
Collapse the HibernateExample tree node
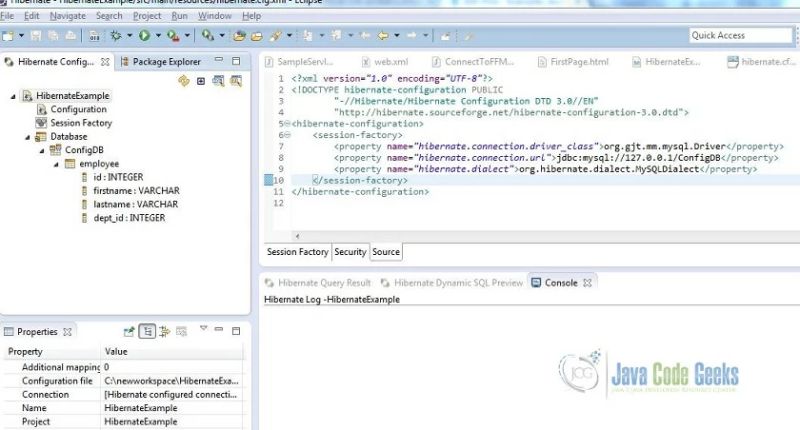click(x=13, y=96)
